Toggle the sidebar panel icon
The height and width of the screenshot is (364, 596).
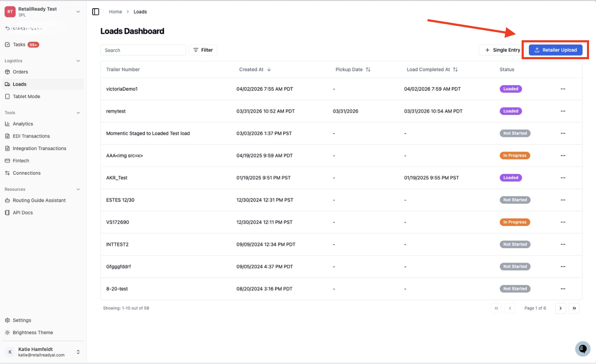click(x=96, y=12)
